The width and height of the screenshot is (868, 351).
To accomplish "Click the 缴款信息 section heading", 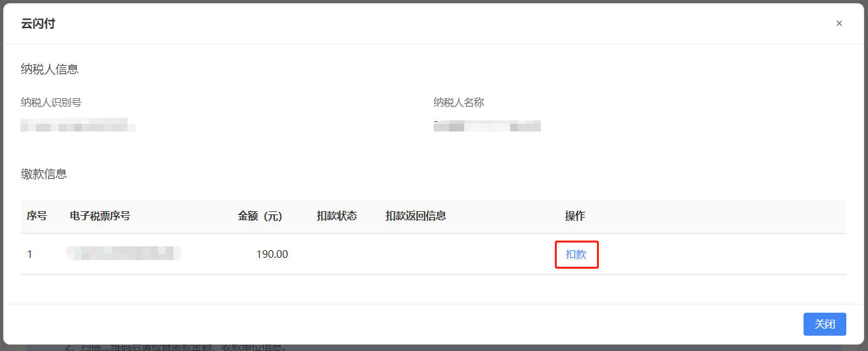I will click(x=44, y=174).
